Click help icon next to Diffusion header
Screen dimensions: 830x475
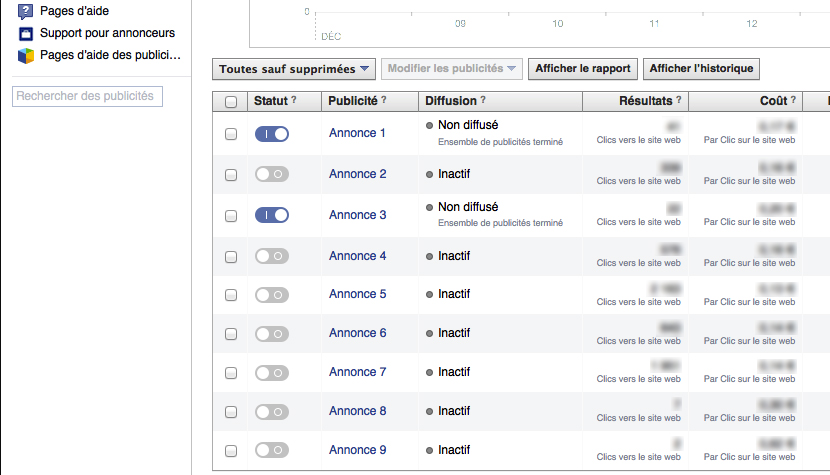coord(483,101)
